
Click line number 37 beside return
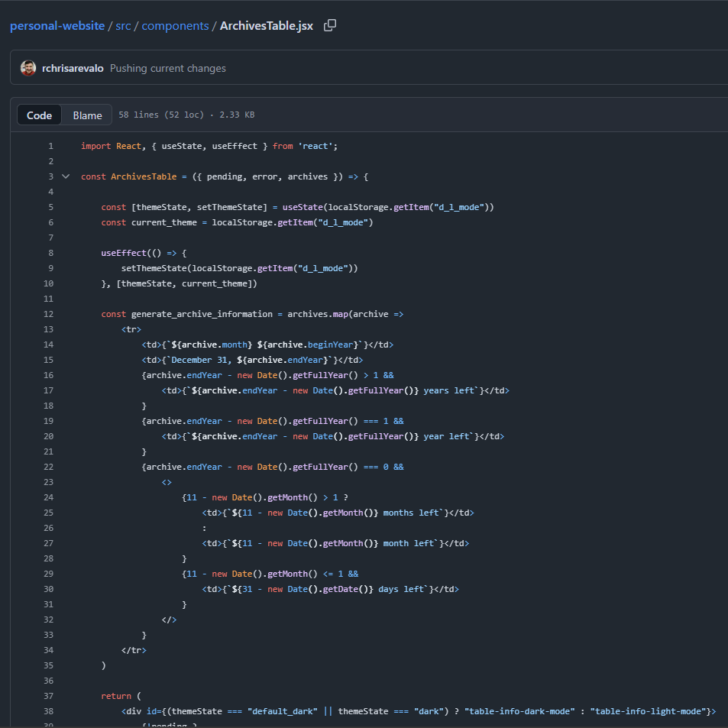pyautogui.click(x=48, y=696)
